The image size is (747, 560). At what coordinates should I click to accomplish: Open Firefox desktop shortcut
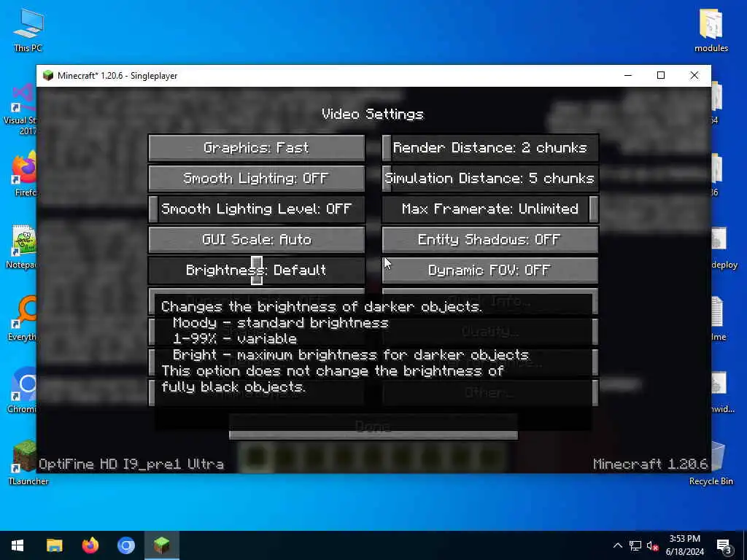click(x=24, y=174)
